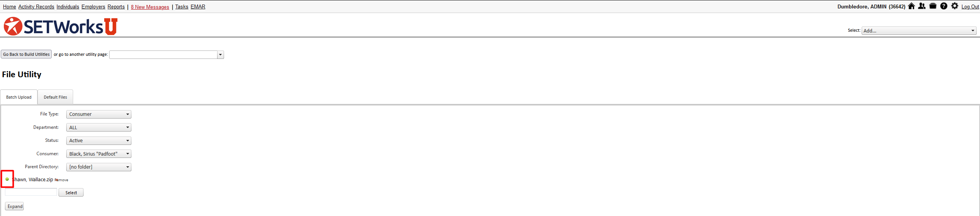Click Go Back to Build Utilities button

[26, 54]
